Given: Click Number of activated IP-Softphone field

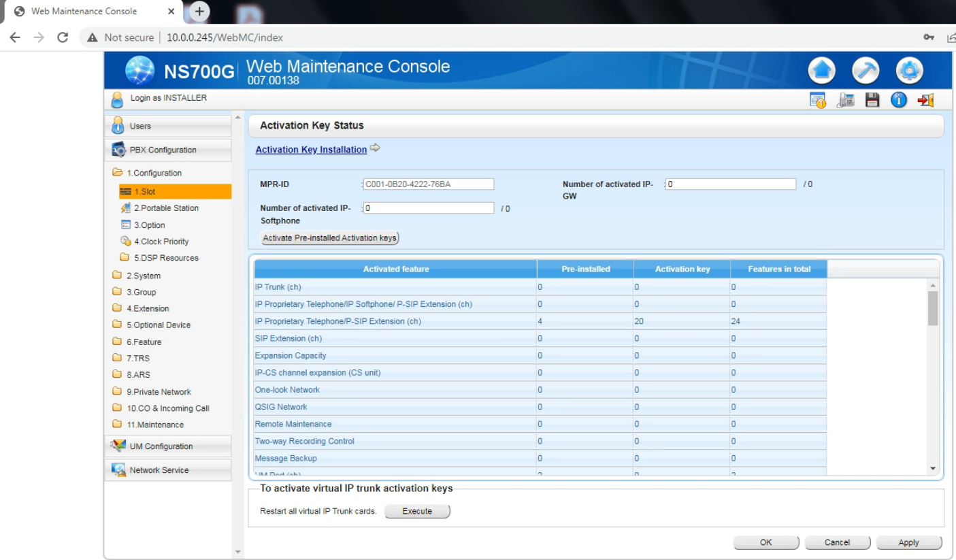Looking at the screenshot, I should [x=429, y=208].
